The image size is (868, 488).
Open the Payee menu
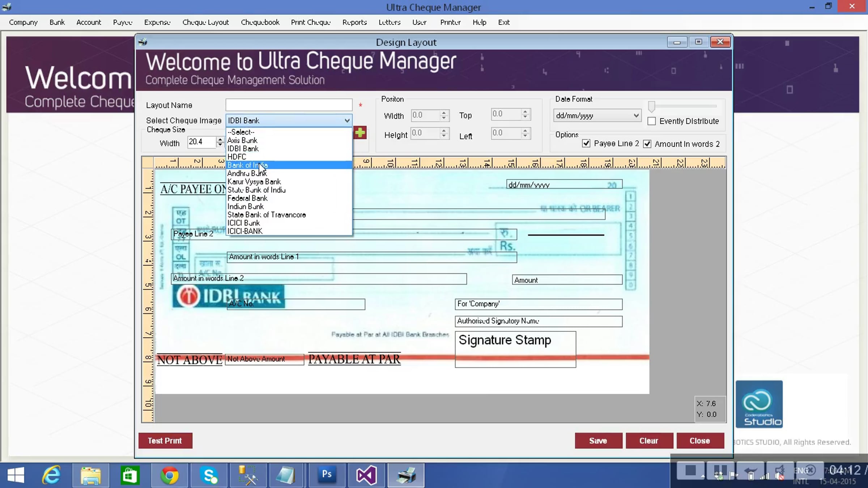tap(123, 22)
